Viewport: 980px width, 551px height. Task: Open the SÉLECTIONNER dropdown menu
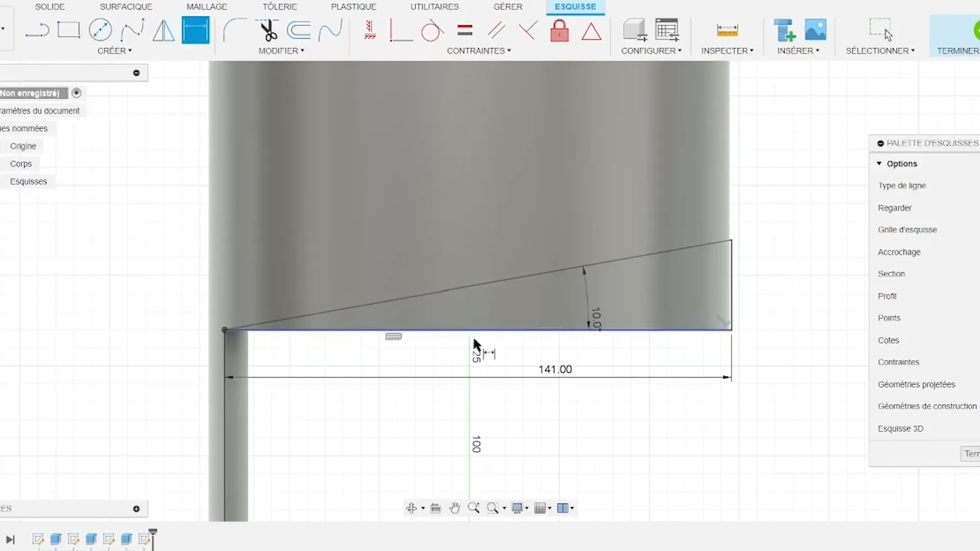pyautogui.click(x=880, y=51)
